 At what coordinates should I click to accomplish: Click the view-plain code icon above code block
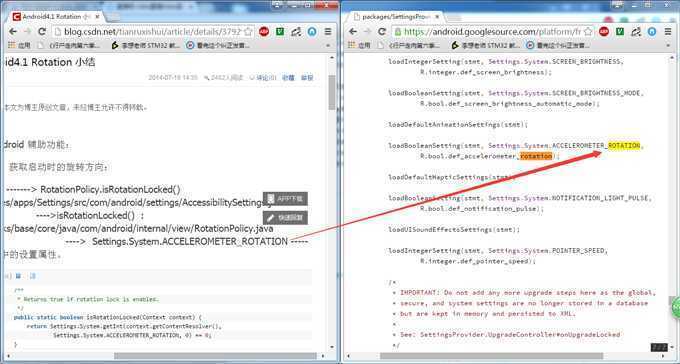[18, 276]
